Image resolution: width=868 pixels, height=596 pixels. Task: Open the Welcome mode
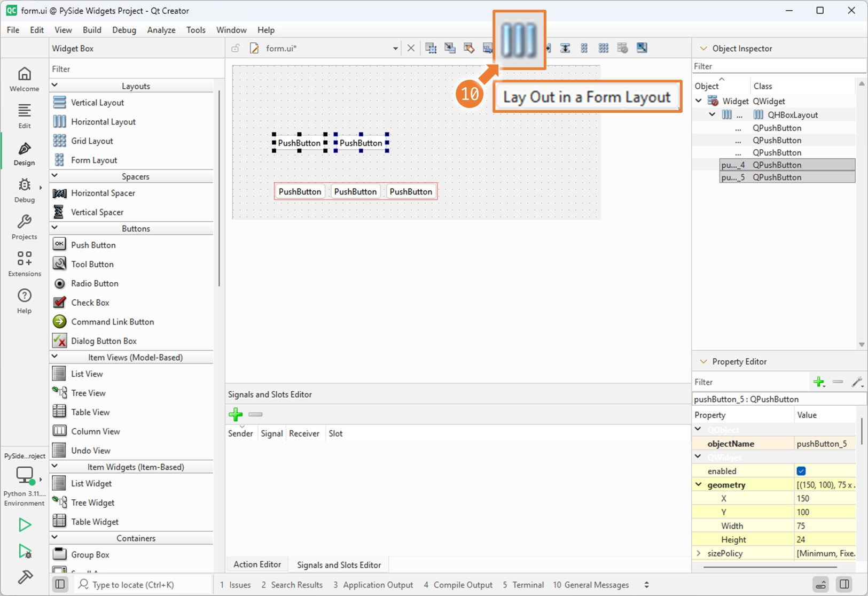tap(25, 79)
